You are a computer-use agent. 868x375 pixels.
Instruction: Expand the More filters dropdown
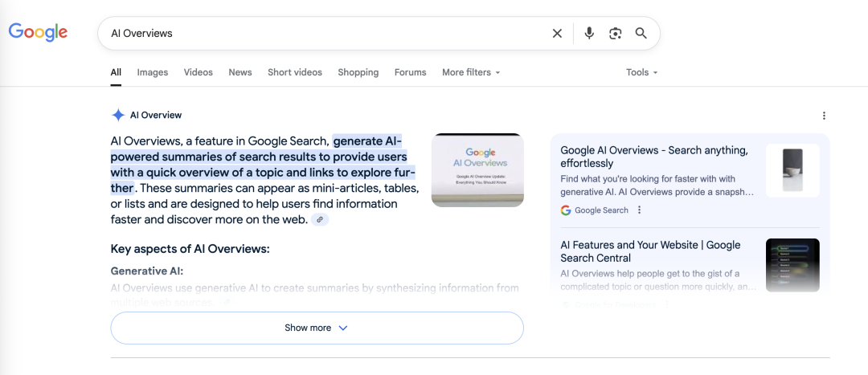[x=470, y=72]
